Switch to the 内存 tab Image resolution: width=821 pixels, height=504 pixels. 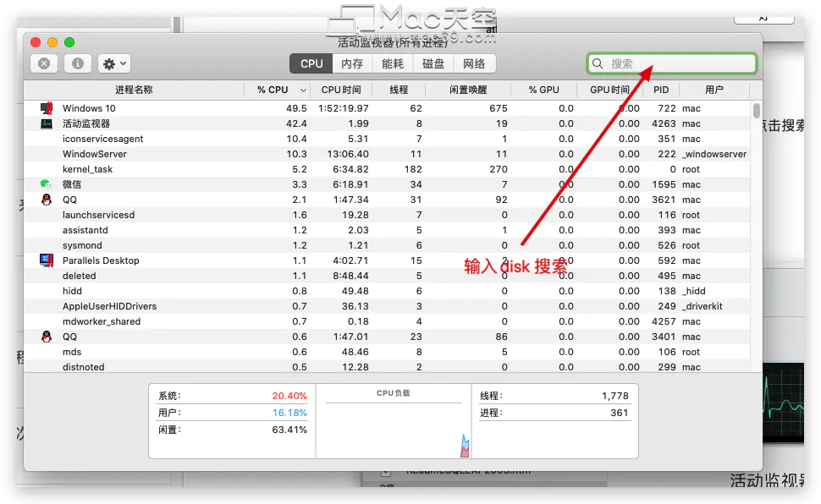click(352, 64)
